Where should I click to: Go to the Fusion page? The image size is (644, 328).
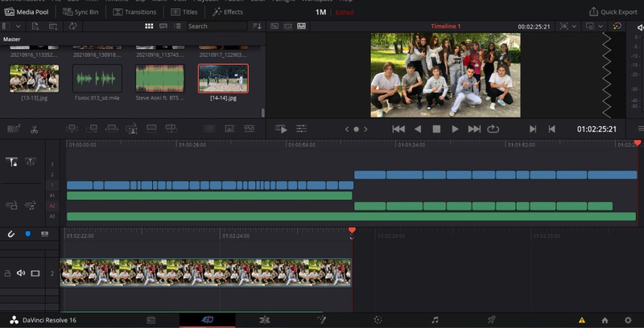point(321,320)
